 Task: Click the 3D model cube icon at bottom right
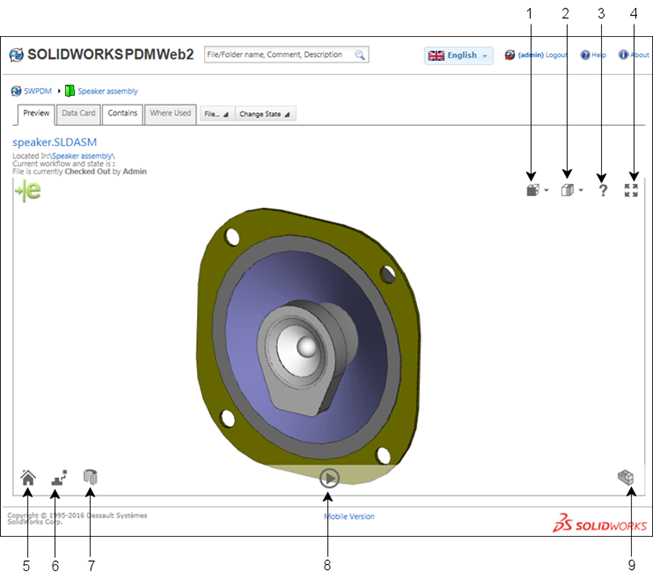(625, 478)
